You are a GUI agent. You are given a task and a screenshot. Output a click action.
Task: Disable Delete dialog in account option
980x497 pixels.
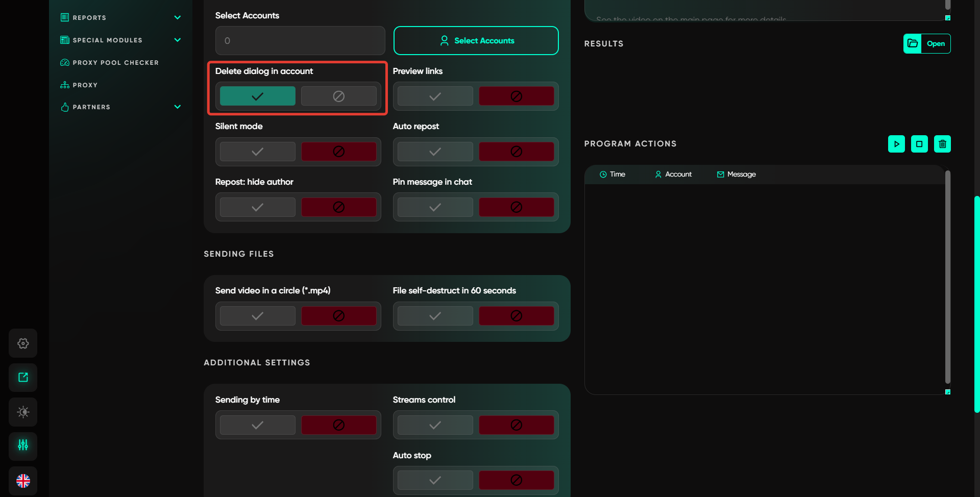(x=338, y=96)
